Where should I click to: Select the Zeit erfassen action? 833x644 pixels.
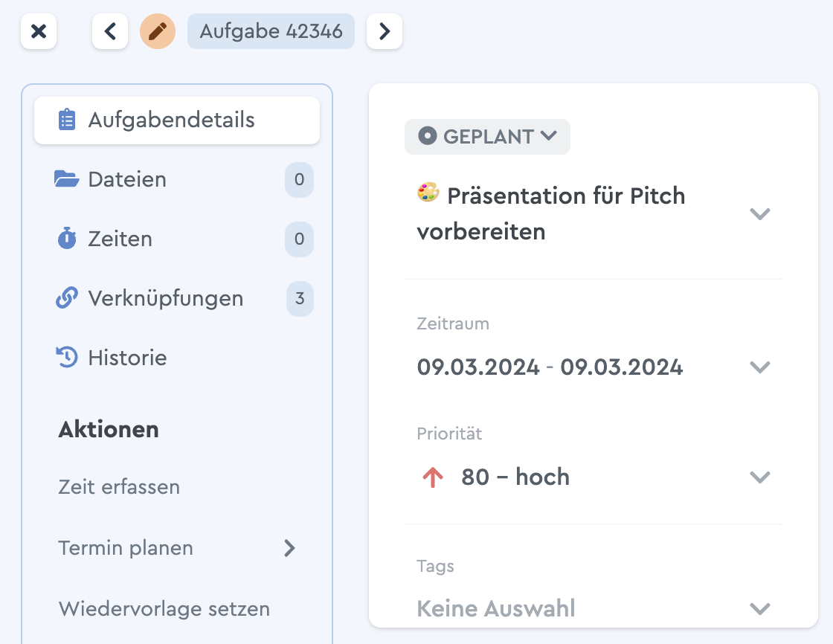pyautogui.click(x=119, y=487)
